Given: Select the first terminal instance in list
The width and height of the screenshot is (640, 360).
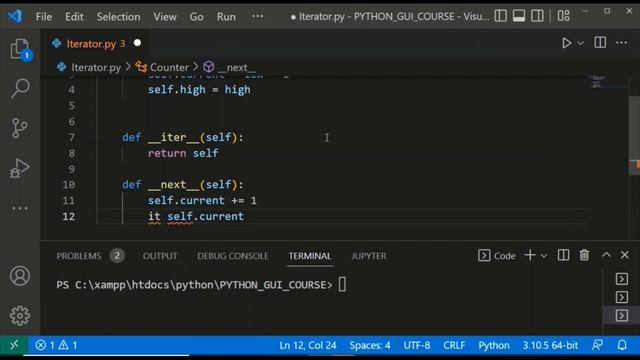Looking at the screenshot, I should 622,279.
